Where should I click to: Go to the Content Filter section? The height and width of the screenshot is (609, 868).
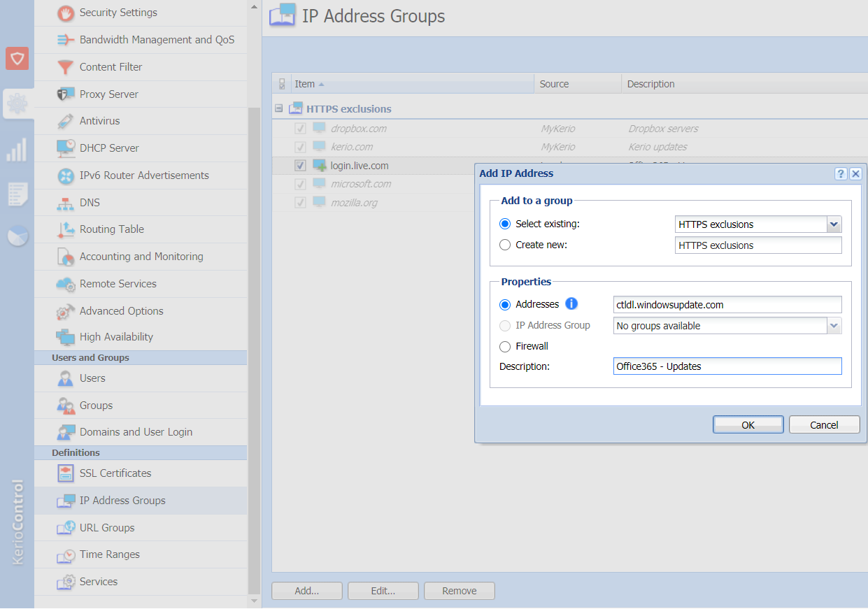[x=141, y=67]
